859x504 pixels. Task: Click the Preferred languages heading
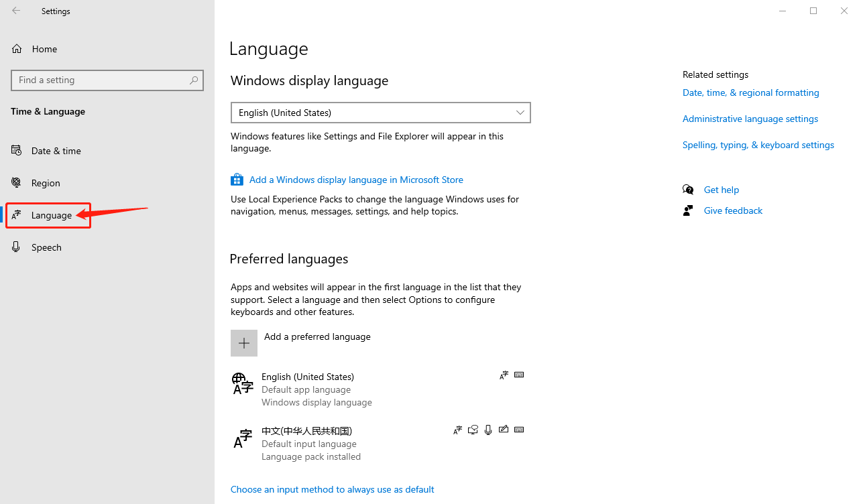point(289,259)
